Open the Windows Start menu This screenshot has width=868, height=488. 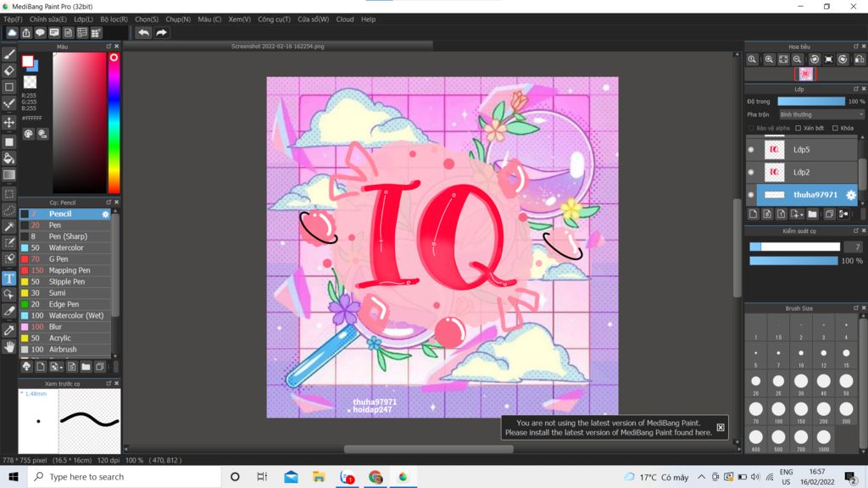tap(14, 477)
